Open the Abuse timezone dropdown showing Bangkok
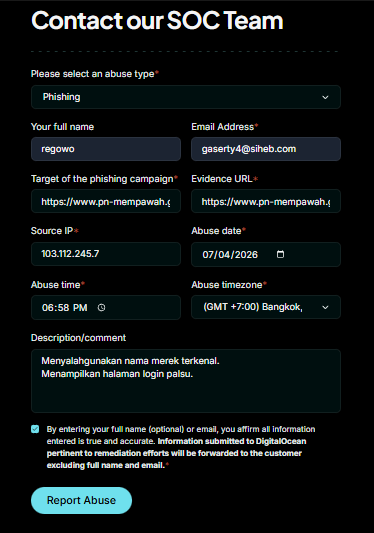 point(266,307)
